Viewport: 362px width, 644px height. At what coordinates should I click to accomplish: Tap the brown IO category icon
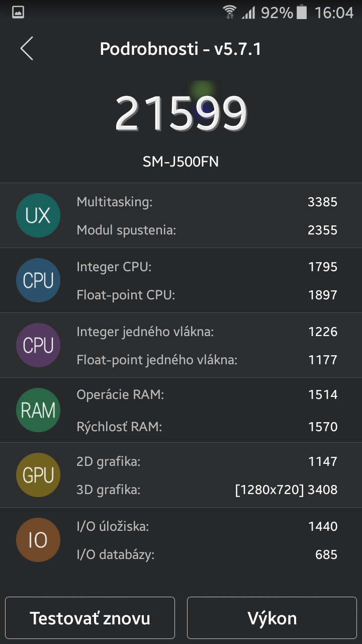(38, 540)
